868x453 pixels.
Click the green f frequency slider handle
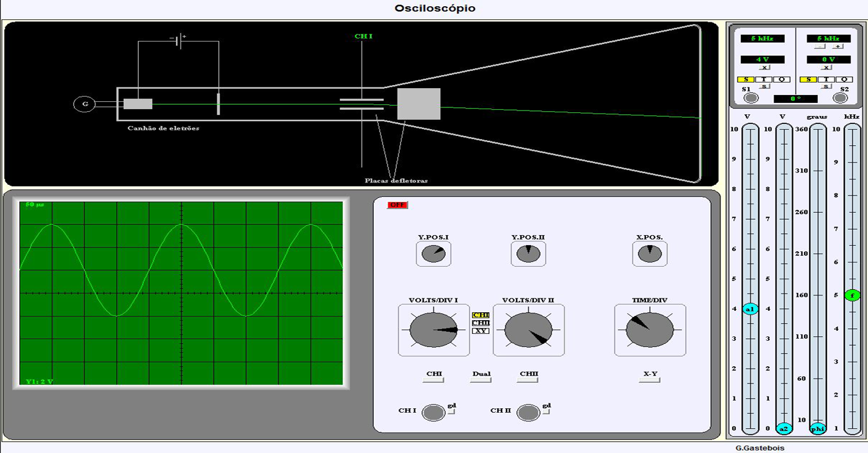pyautogui.click(x=852, y=295)
